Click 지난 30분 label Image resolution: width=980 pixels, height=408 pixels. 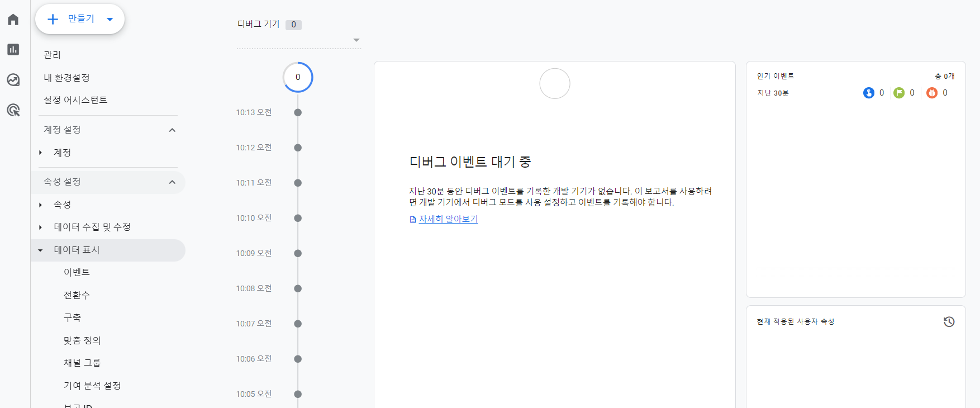(773, 93)
